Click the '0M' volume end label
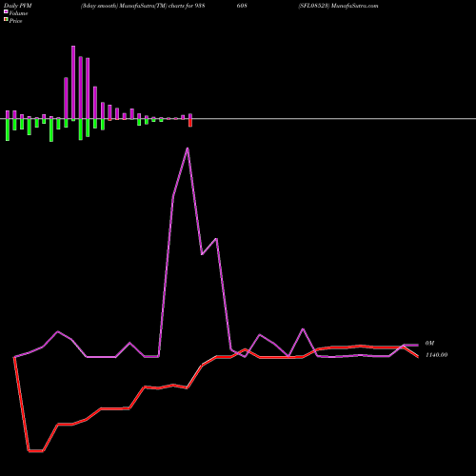The width and height of the screenshot is (476, 476). pos(429,344)
